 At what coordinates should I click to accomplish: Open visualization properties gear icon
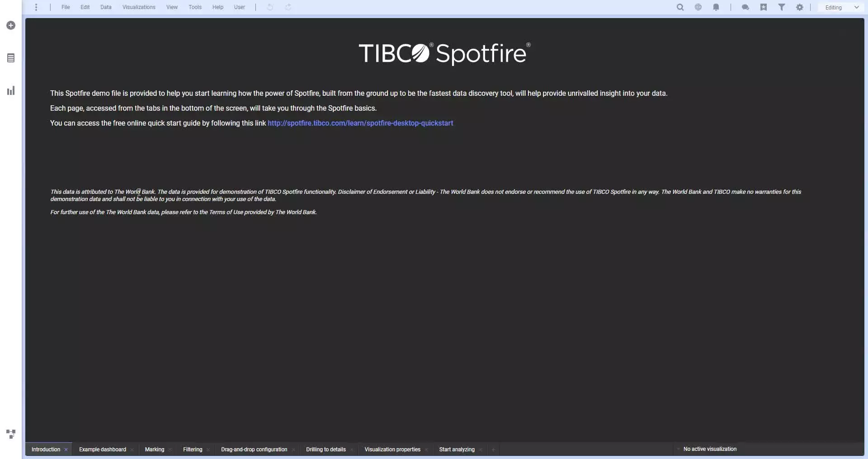coord(800,7)
